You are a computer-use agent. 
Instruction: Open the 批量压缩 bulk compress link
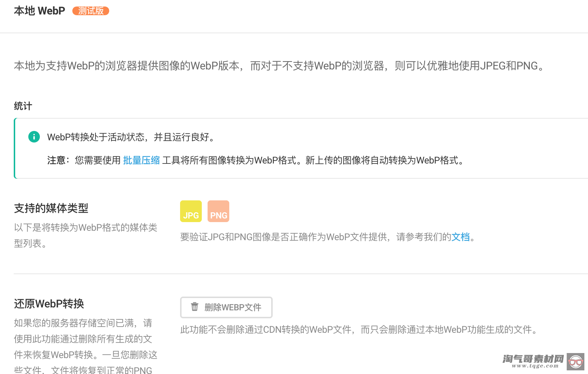141,160
